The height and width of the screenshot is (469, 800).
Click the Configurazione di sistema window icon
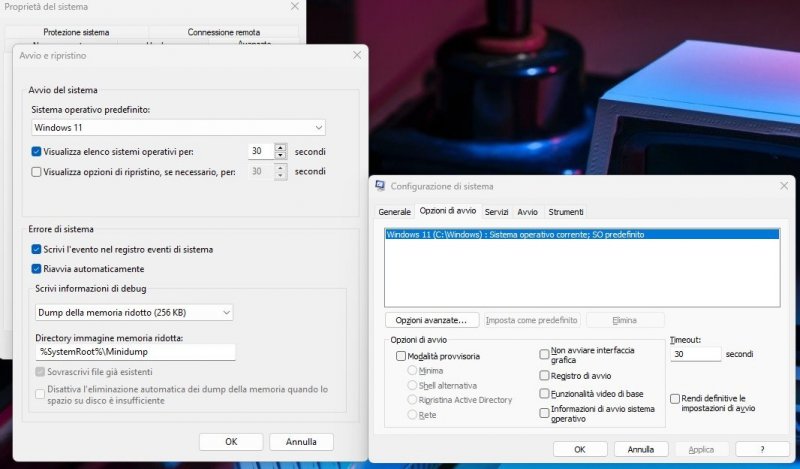[380, 186]
